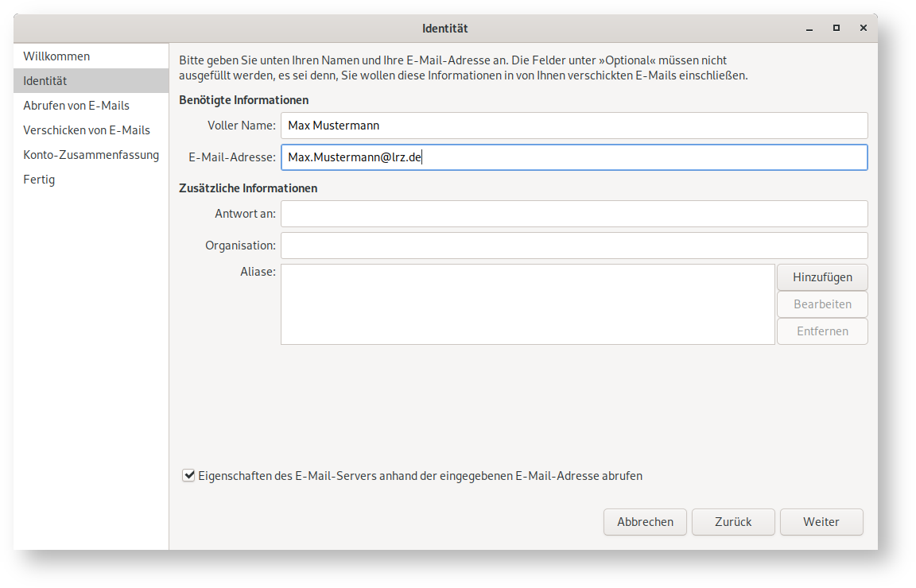Click into the Organisation field
This screenshot has height=588, width=916.
573,246
